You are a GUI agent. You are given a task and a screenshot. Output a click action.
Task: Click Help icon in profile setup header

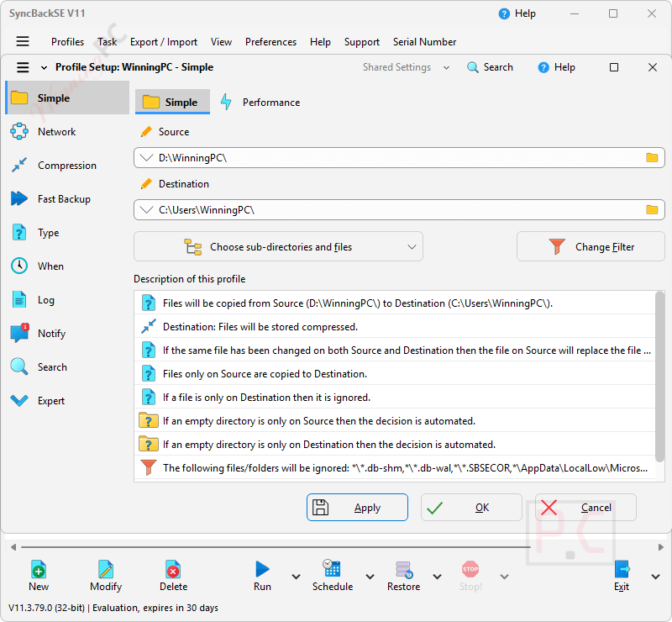point(543,67)
